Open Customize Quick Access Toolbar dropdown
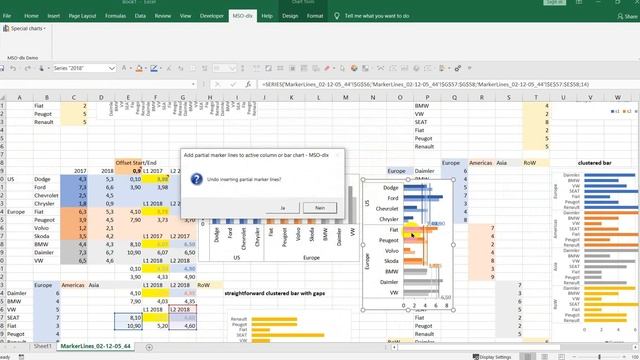The height and width of the screenshot is (360, 640). (469, 68)
